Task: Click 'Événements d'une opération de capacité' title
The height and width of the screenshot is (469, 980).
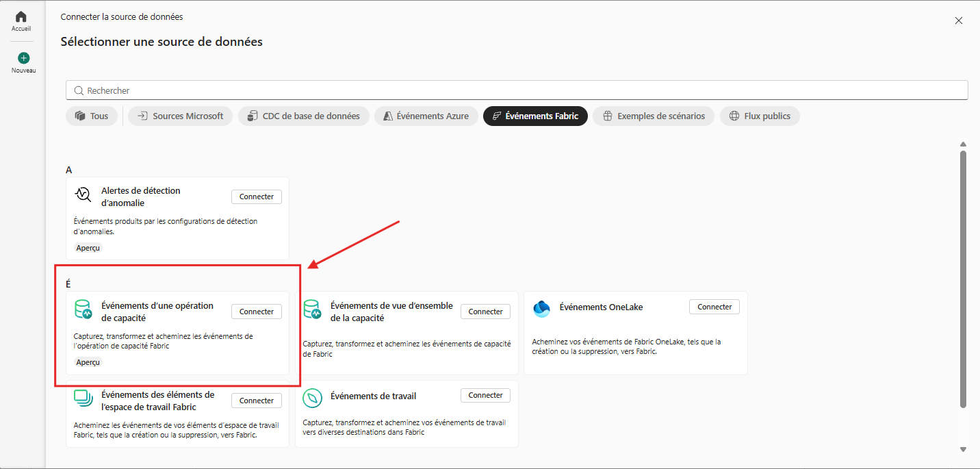Action: (157, 312)
